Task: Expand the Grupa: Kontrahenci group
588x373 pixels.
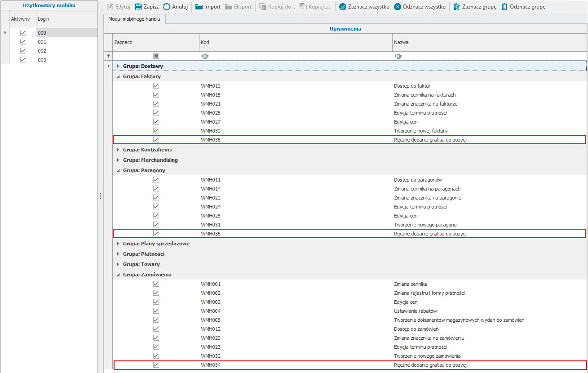Action: (x=119, y=150)
